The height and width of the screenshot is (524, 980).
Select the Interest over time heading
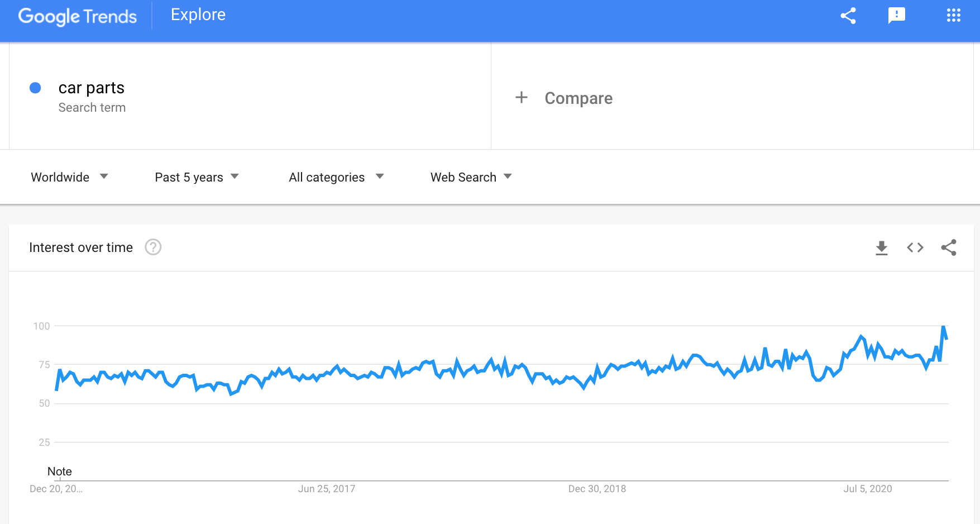pos(81,247)
